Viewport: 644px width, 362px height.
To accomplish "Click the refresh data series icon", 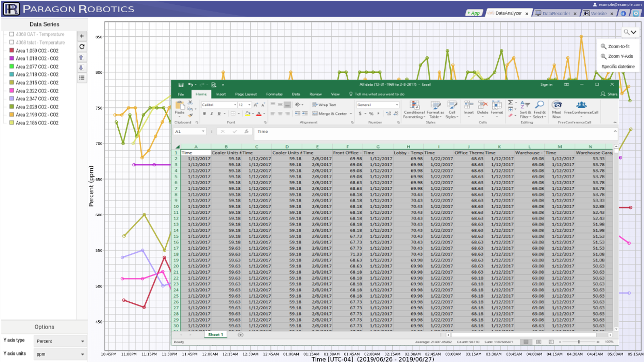I will tap(82, 47).
